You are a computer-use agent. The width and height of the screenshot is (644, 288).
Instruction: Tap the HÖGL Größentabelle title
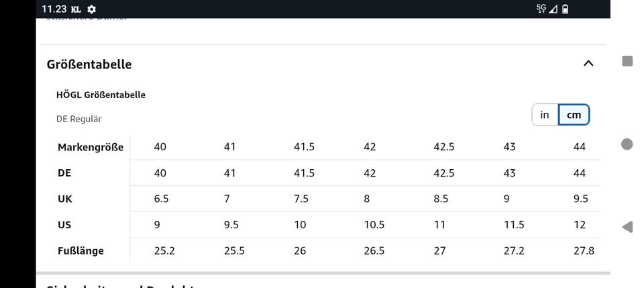(x=101, y=95)
